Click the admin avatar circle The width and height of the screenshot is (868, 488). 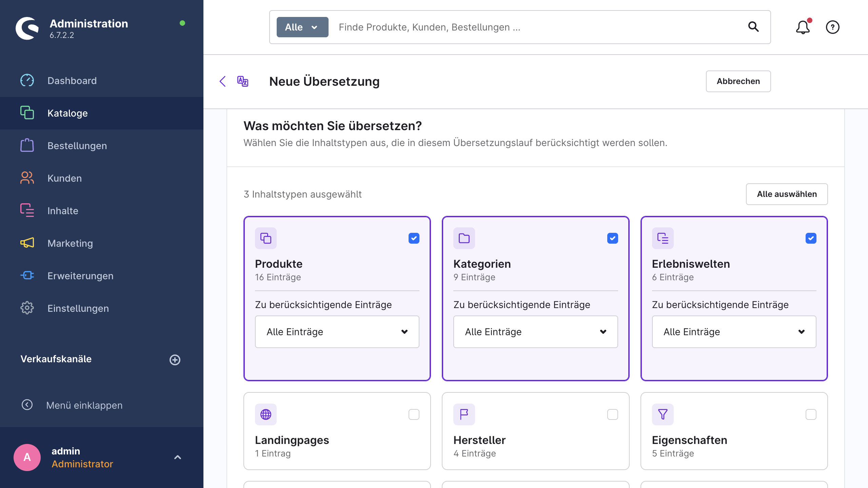pos(27,457)
